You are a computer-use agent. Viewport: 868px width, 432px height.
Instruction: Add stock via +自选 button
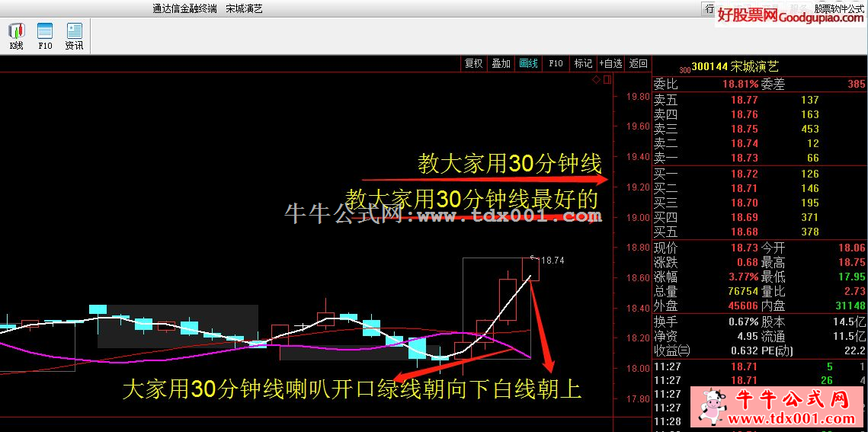point(610,63)
